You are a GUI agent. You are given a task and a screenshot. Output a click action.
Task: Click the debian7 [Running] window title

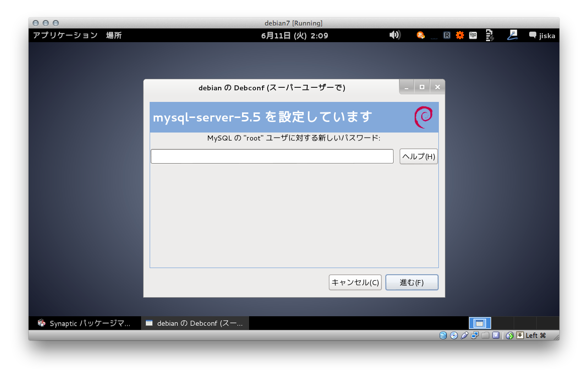coord(294,23)
